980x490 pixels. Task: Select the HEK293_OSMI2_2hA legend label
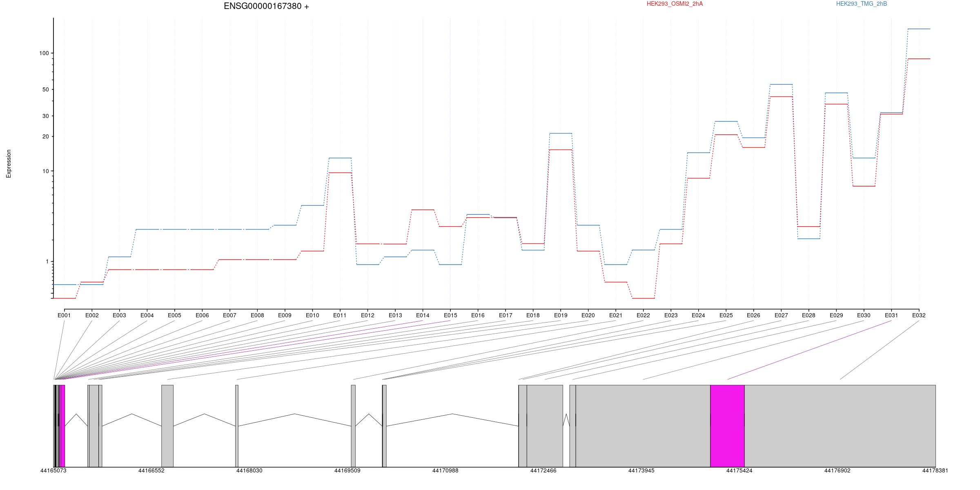pos(675,4)
